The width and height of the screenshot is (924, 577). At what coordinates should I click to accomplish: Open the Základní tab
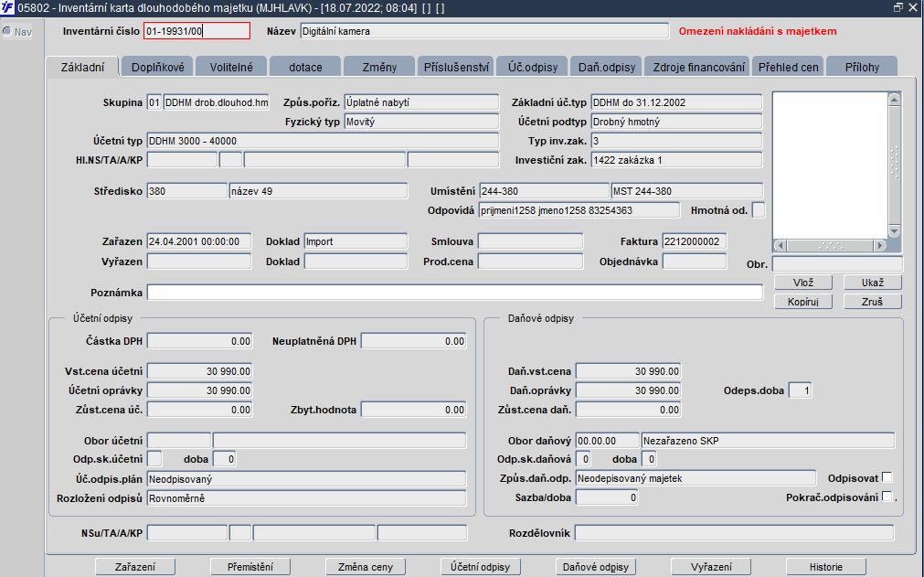(82, 67)
